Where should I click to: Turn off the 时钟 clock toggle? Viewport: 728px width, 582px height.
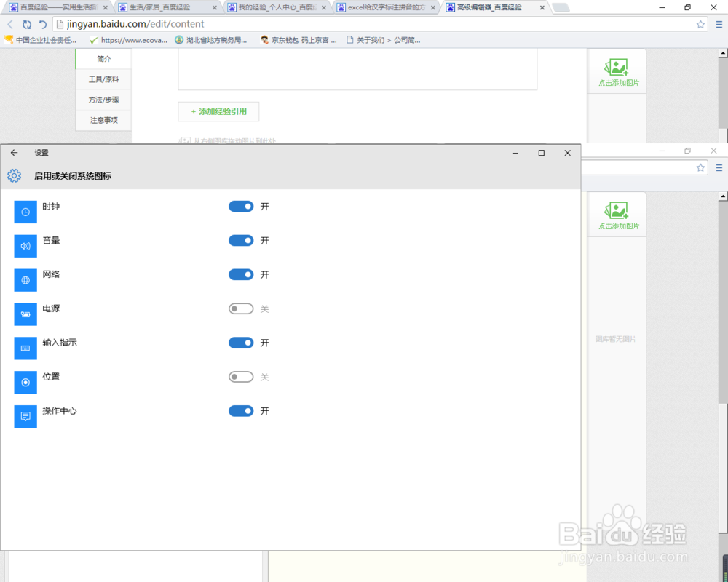[x=241, y=207]
